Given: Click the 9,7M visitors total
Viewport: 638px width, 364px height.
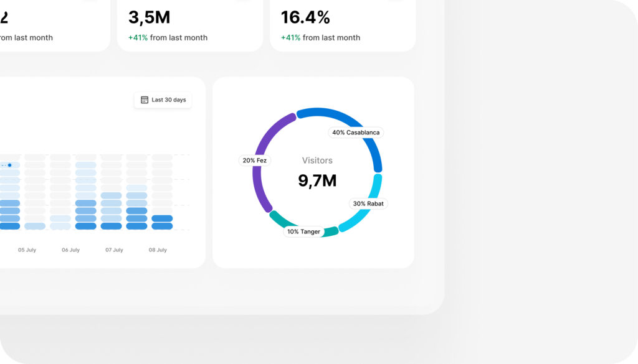Looking at the screenshot, I should (317, 181).
